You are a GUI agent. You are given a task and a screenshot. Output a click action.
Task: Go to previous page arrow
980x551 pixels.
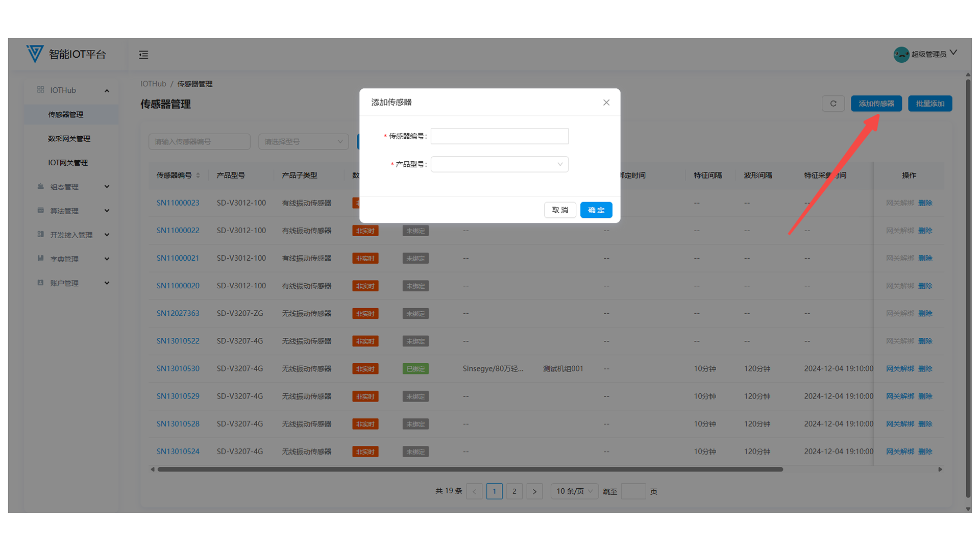(x=474, y=491)
